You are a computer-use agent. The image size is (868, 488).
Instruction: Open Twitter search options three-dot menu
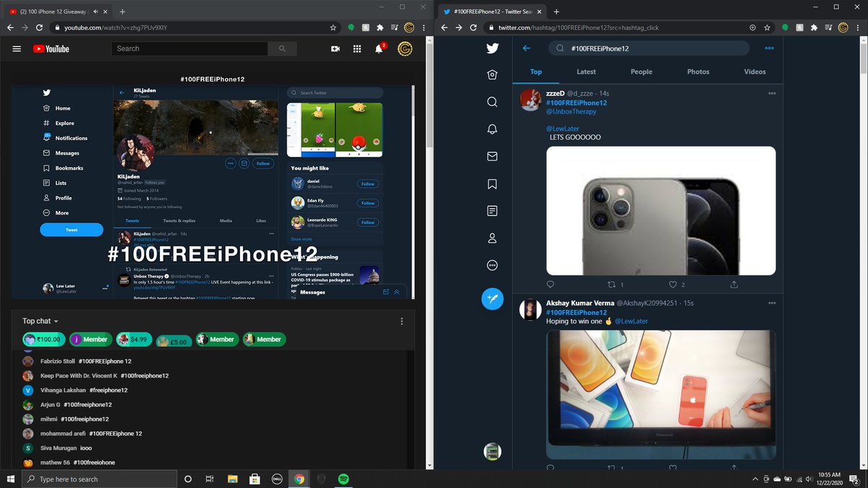coord(769,48)
